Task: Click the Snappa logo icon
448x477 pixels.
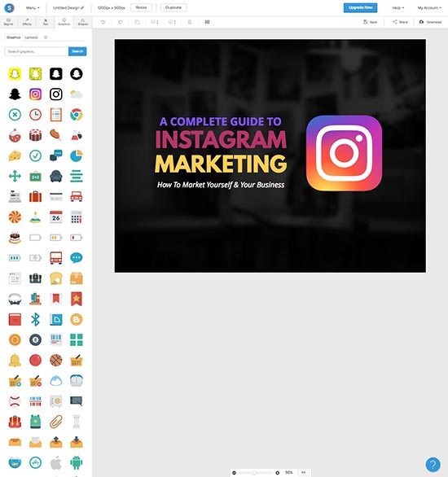Action: [x=10, y=7]
